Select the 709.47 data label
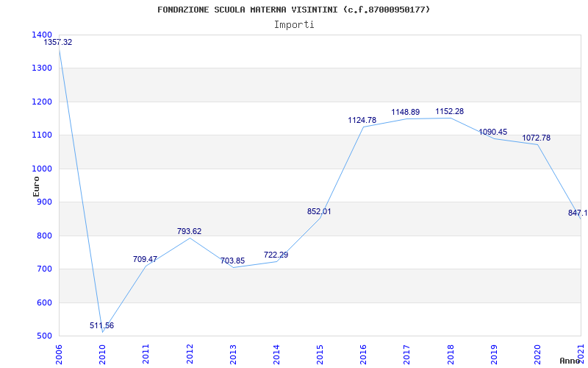 pos(145,259)
